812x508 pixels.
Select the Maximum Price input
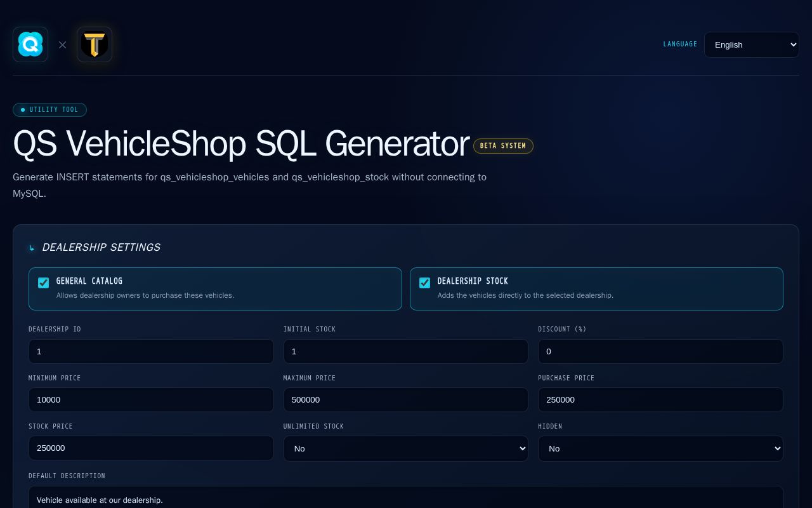406,399
